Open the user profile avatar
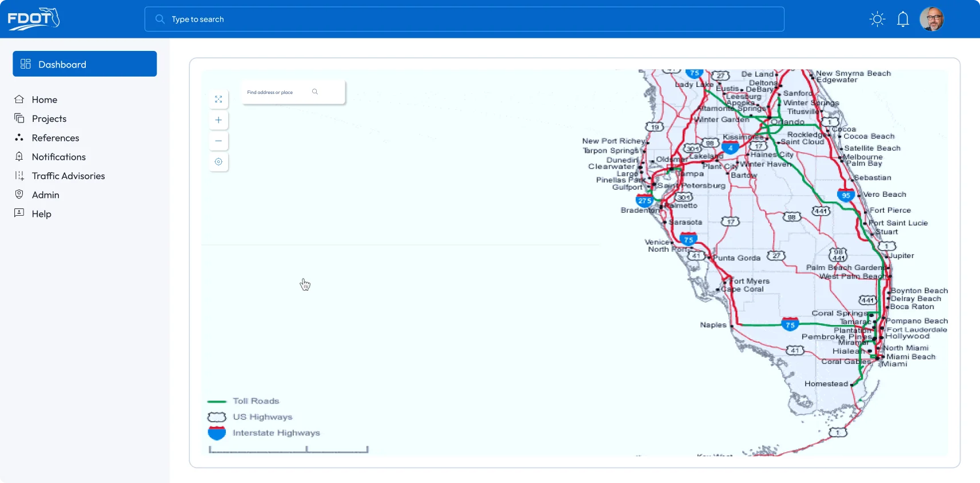 tap(931, 19)
